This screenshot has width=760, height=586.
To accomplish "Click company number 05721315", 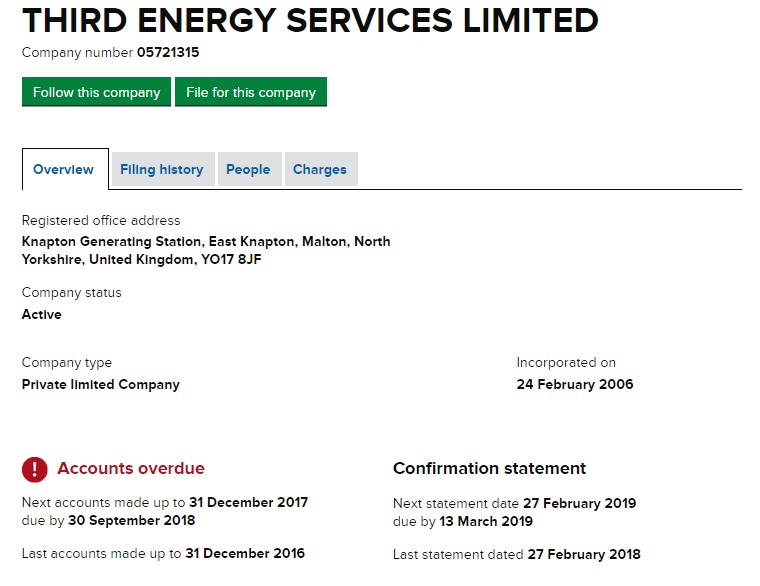I will coord(174,52).
